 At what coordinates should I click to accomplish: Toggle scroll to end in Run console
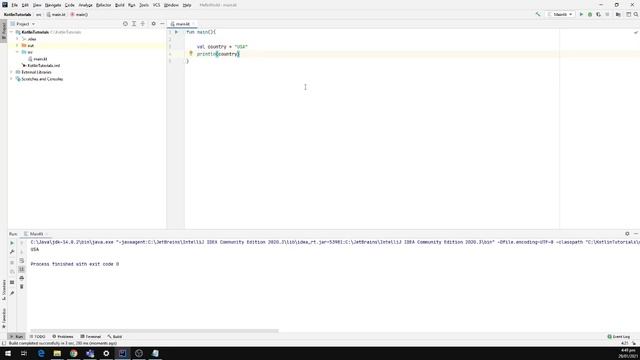(22, 269)
